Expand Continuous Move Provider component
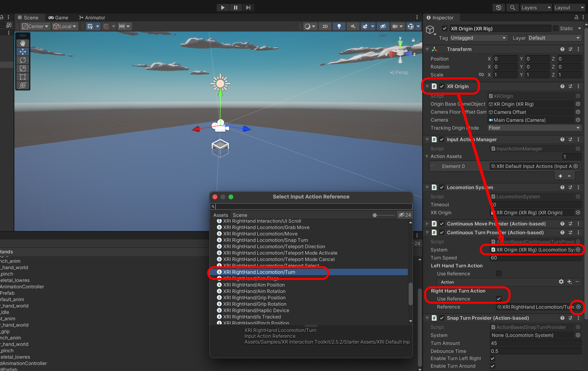The image size is (588, 371). [x=427, y=224]
